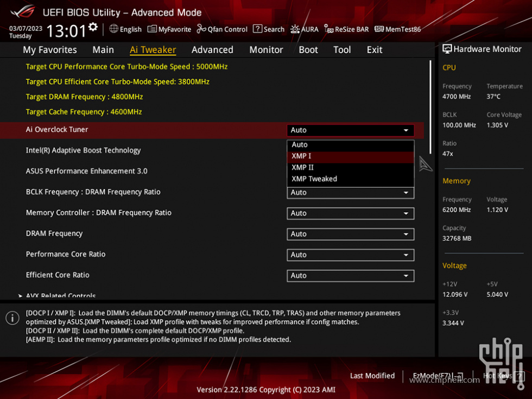
Task: Switch to the Ai Tweaker tab
Action: click(153, 50)
